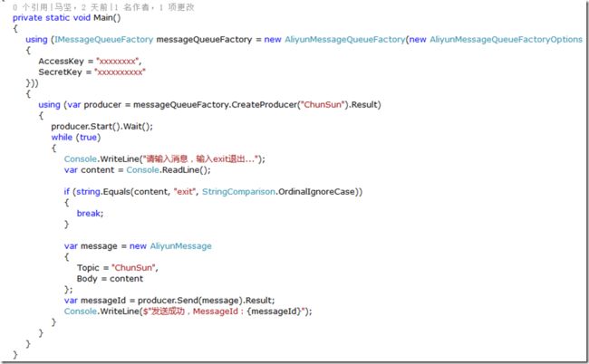Image resolution: width=589 pixels, height=364 pixels.
Task: Click the "void" return type keyword
Action: pyautogui.click(x=82, y=17)
